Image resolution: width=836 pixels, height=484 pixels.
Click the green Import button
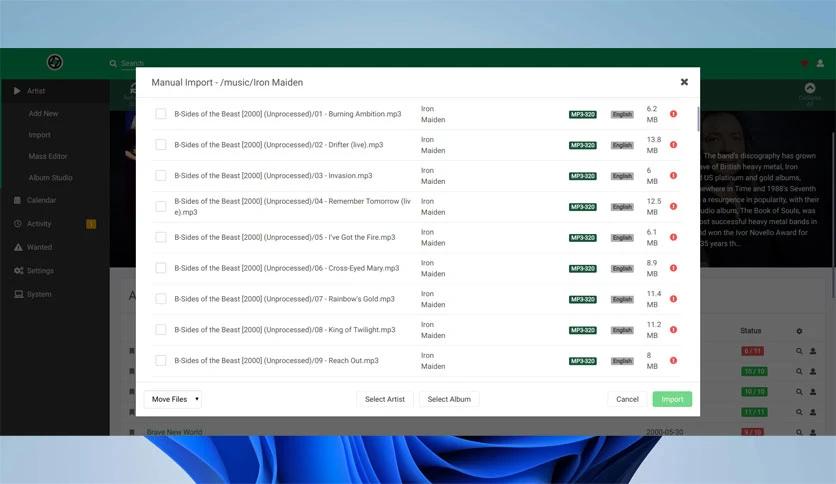[672, 399]
